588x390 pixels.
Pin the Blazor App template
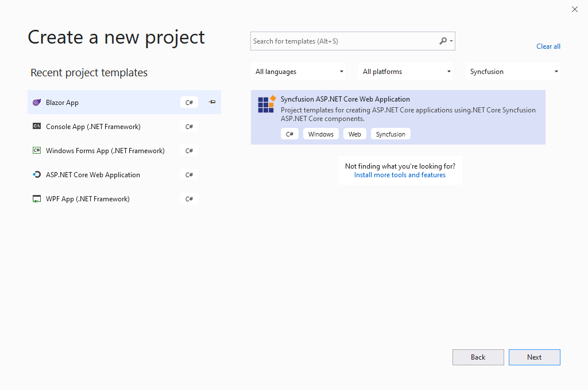tap(212, 102)
